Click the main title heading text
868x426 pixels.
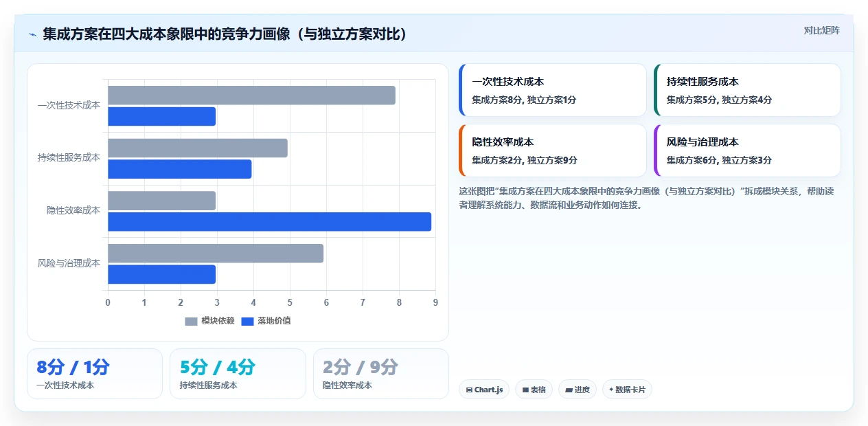pos(225,34)
